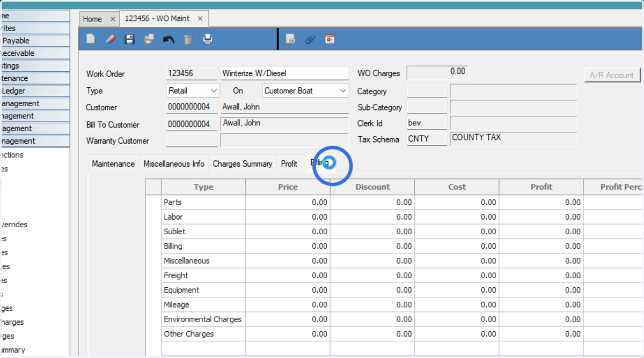
Task: Click the Type column header
Action: [203, 187]
